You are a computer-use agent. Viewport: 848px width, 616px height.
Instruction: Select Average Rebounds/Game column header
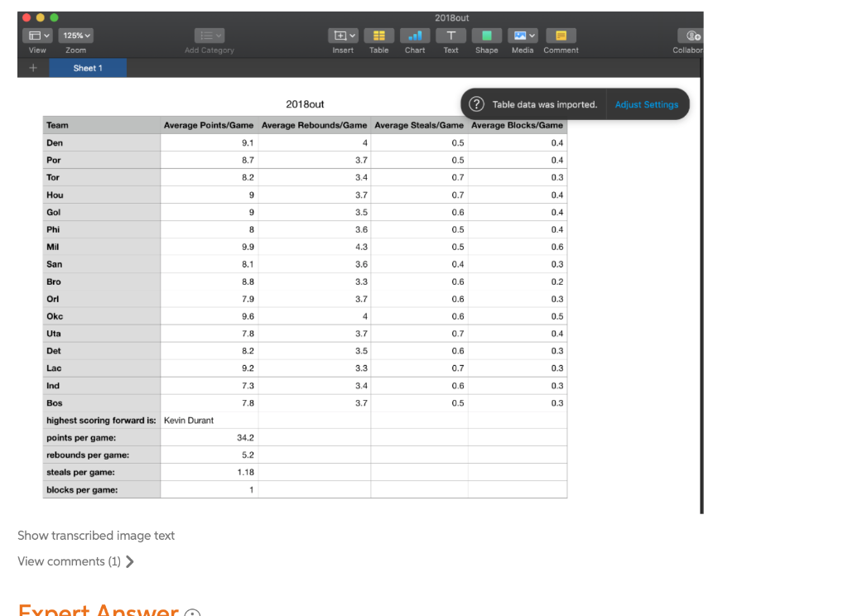pos(314,125)
